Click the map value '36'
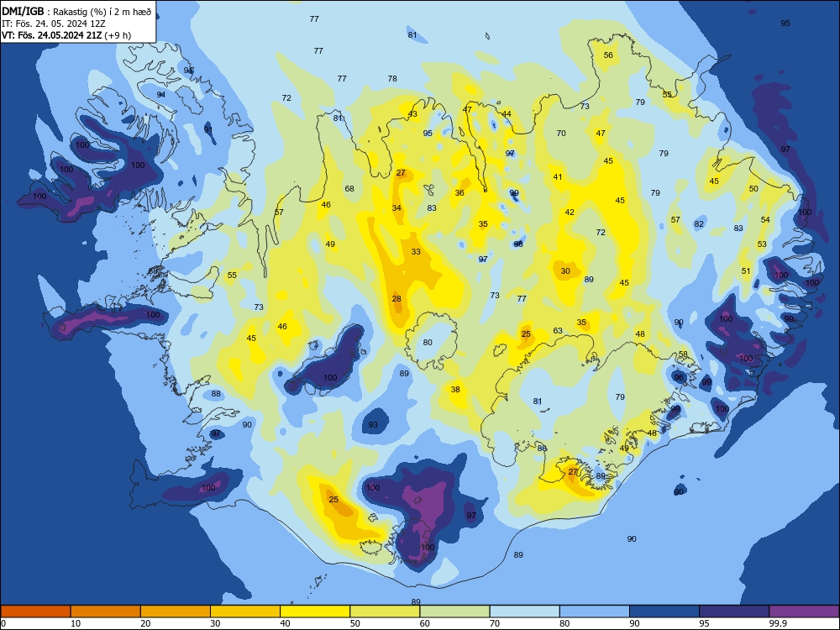 [459, 193]
